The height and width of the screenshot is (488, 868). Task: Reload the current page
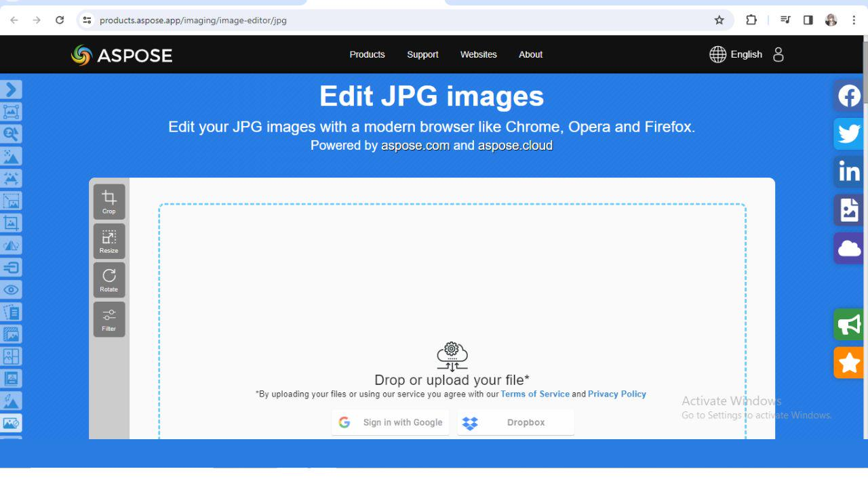tap(60, 20)
